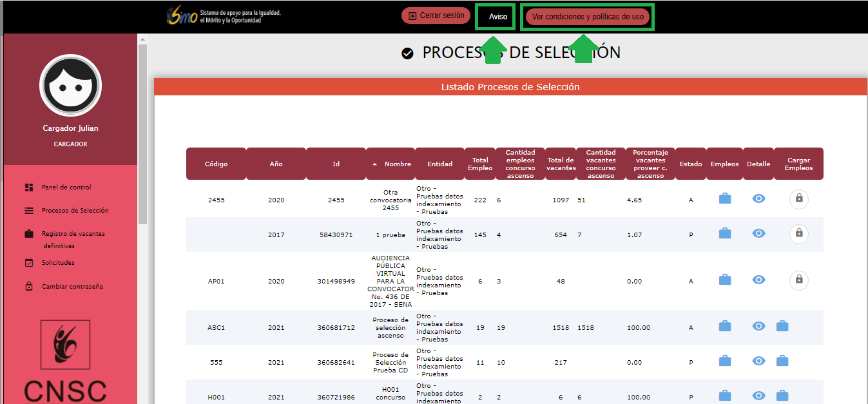
Task: View detail eye icon for AP01 row
Action: (759, 280)
